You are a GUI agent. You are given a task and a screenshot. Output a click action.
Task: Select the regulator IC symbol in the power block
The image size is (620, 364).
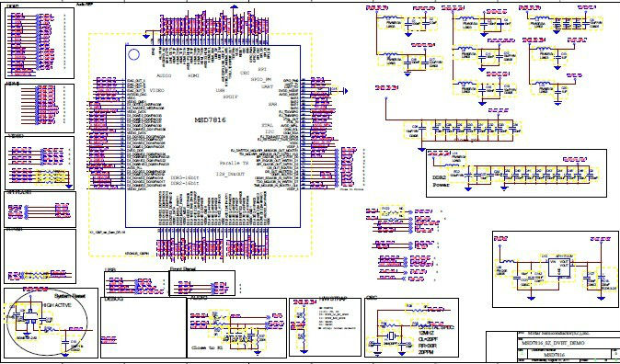pos(559,267)
